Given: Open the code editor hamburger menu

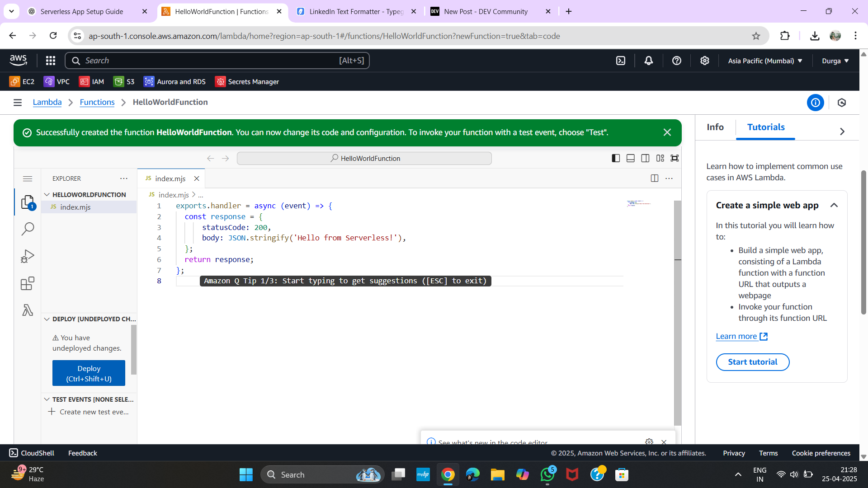Looking at the screenshot, I should [28, 178].
